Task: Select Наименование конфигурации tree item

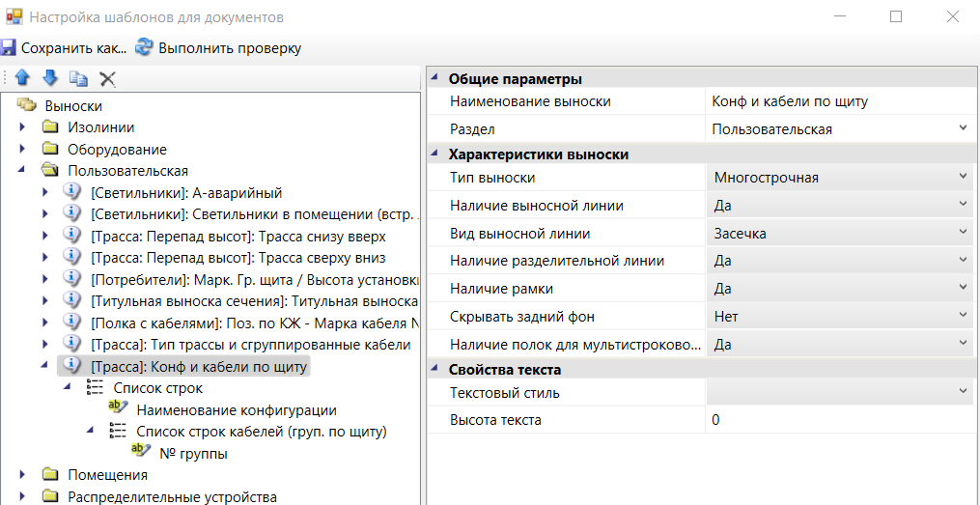Action: pyautogui.click(x=236, y=410)
